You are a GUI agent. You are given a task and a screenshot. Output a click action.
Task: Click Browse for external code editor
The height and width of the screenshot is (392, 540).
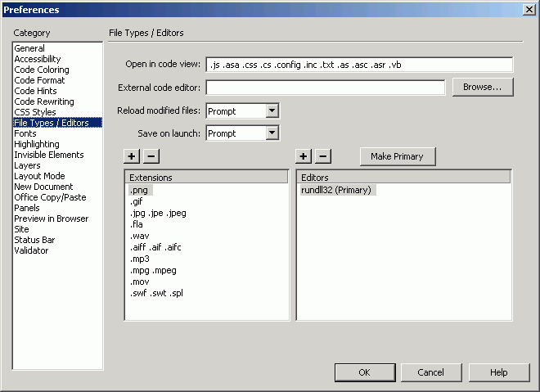pyautogui.click(x=483, y=87)
